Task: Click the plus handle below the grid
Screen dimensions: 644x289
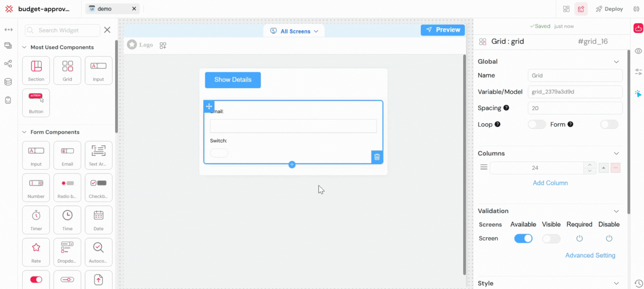Action: [292, 165]
